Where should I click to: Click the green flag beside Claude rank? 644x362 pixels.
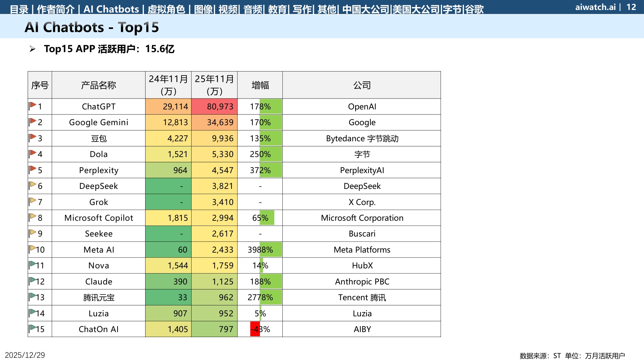tap(32, 281)
